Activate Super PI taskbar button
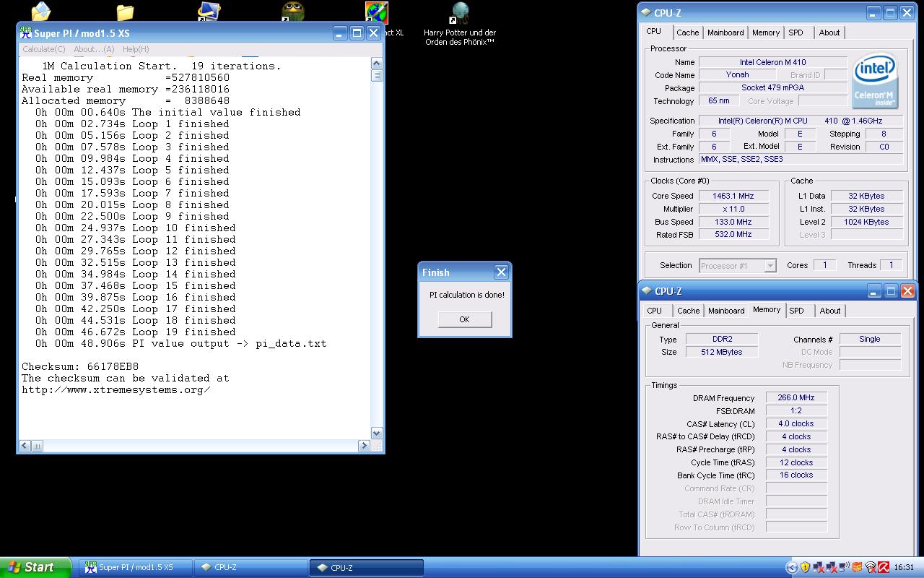This screenshot has width=924, height=578. pos(136,567)
